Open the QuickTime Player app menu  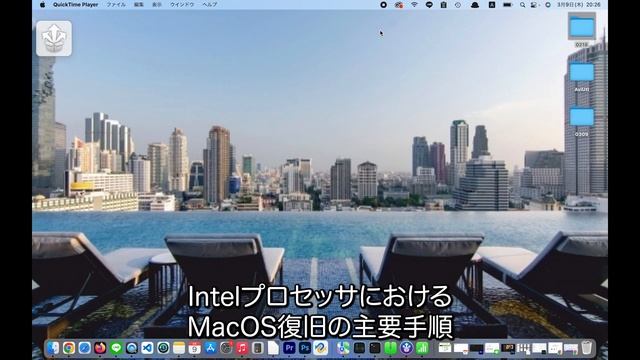click(76, 5)
